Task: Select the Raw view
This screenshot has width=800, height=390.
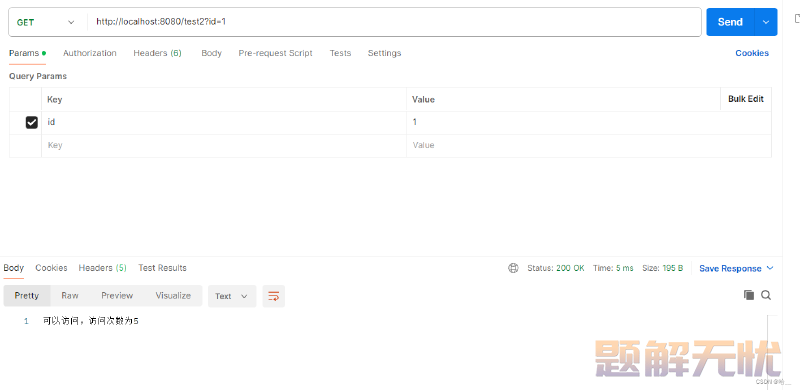Action: coord(70,296)
